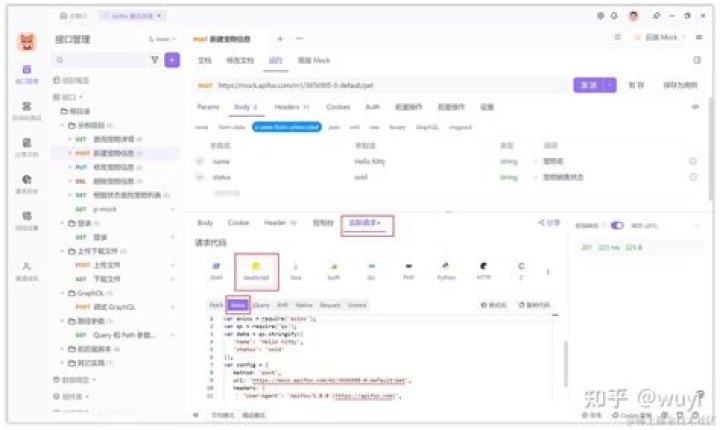
Task: Select the Java code language icon
Action: pos(296,271)
